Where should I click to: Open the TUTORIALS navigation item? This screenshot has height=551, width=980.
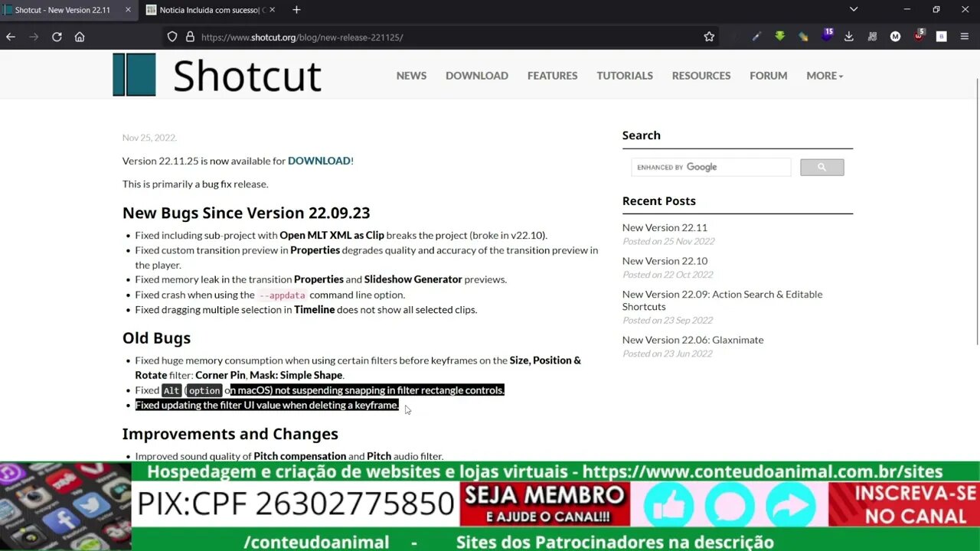tap(625, 76)
